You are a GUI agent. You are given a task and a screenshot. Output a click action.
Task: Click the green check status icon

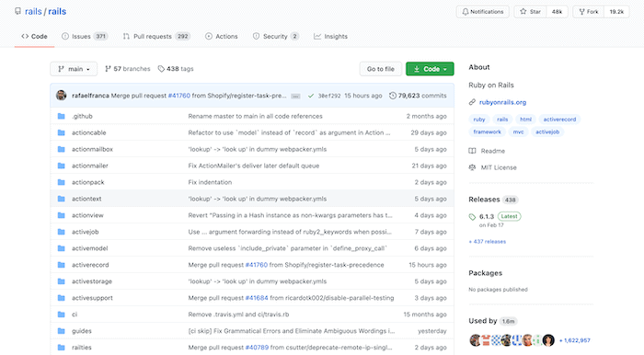tap(311, 96)
